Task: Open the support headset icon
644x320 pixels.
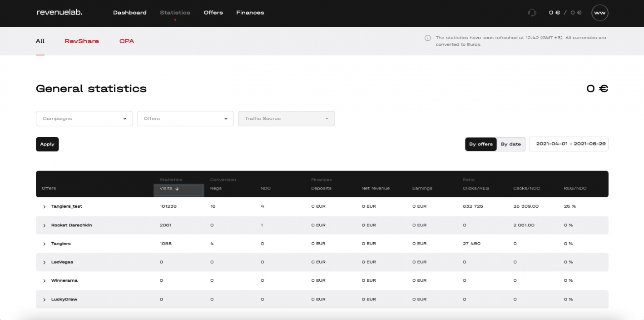Action: coord(532,13)
